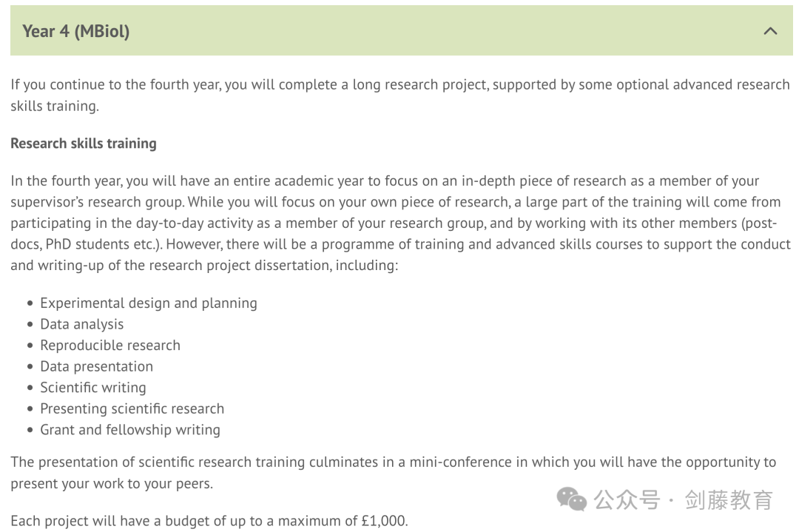This screenshot has width=799, height=532.
Task: Click the Presenting scientific research item
Action: [x=132, y=408]
